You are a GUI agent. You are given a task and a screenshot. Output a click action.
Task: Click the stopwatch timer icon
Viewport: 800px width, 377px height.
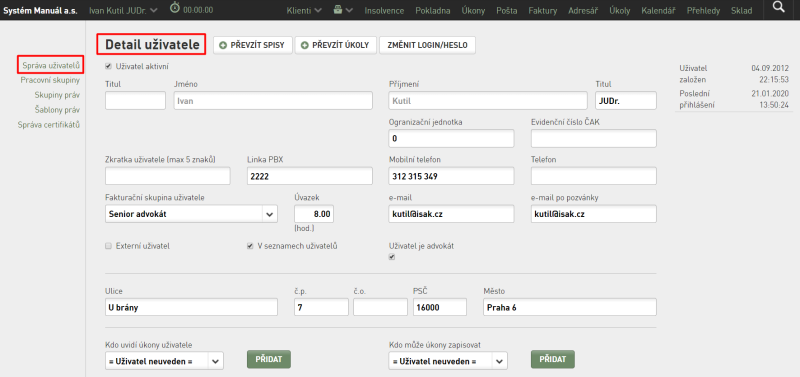[174, 9]
